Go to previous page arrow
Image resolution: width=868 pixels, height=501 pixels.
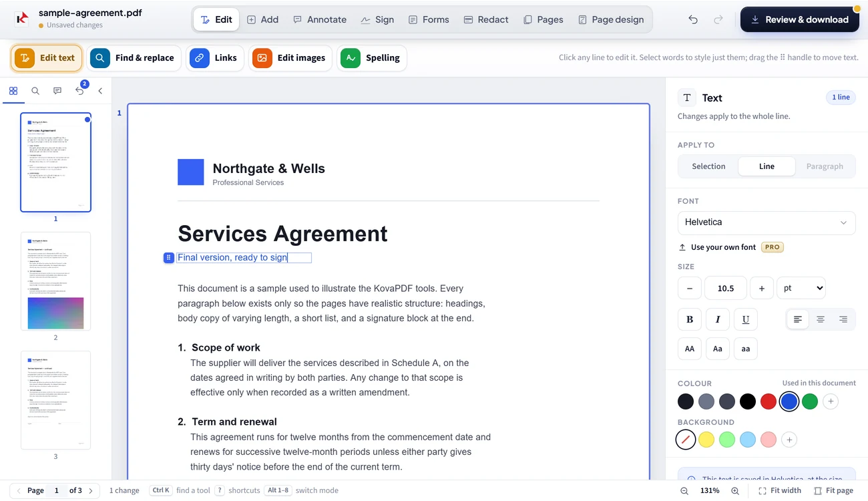tap(19, 490)
